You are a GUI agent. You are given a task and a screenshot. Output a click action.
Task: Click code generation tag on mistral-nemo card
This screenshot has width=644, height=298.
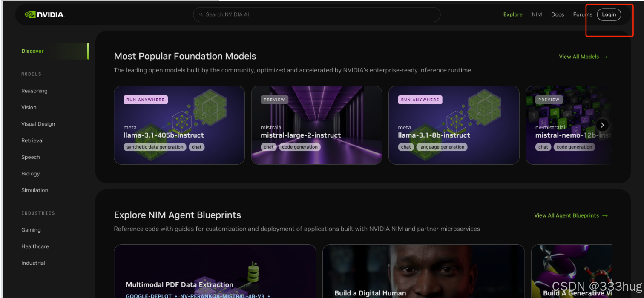click(x=575, y=147)
